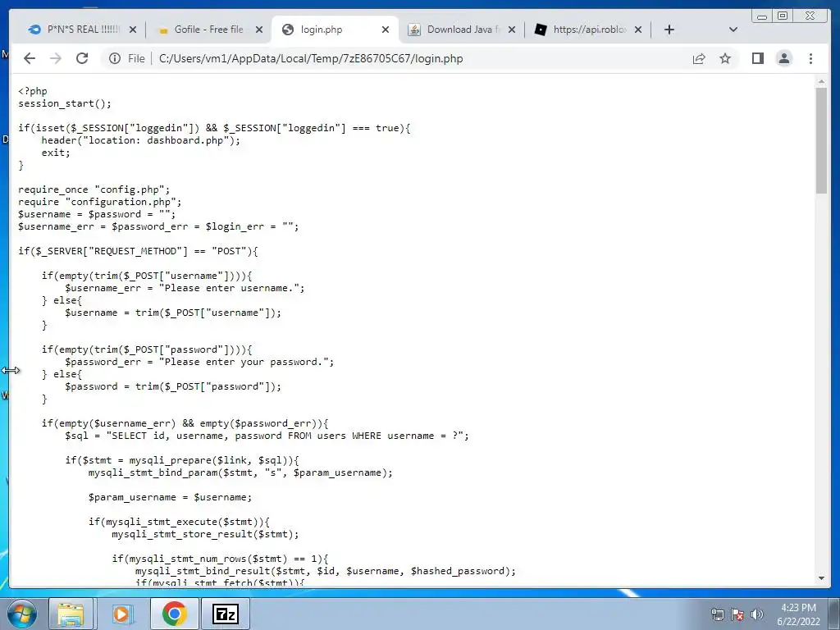View site information icon next to File
The image size is (840, 630).
point(115,58)
